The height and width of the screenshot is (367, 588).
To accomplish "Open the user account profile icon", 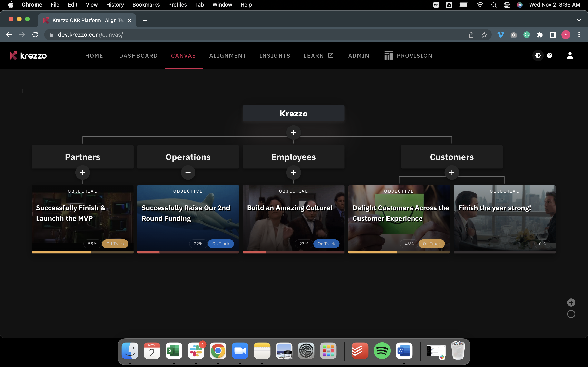I will 570,56.
